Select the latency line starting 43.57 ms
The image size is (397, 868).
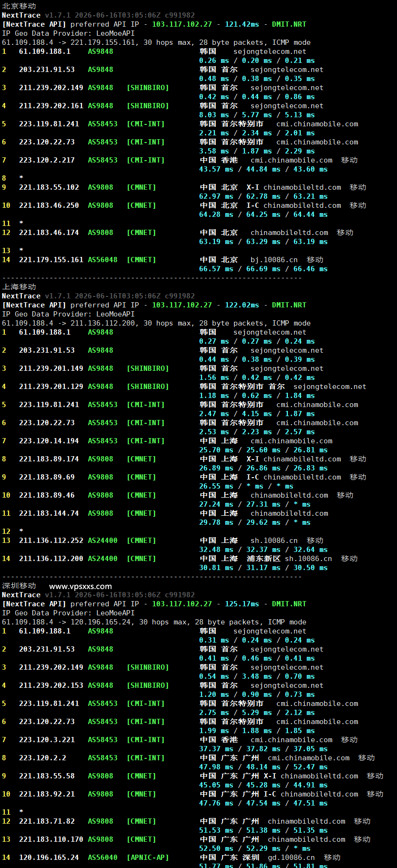[x=264, y=169]
